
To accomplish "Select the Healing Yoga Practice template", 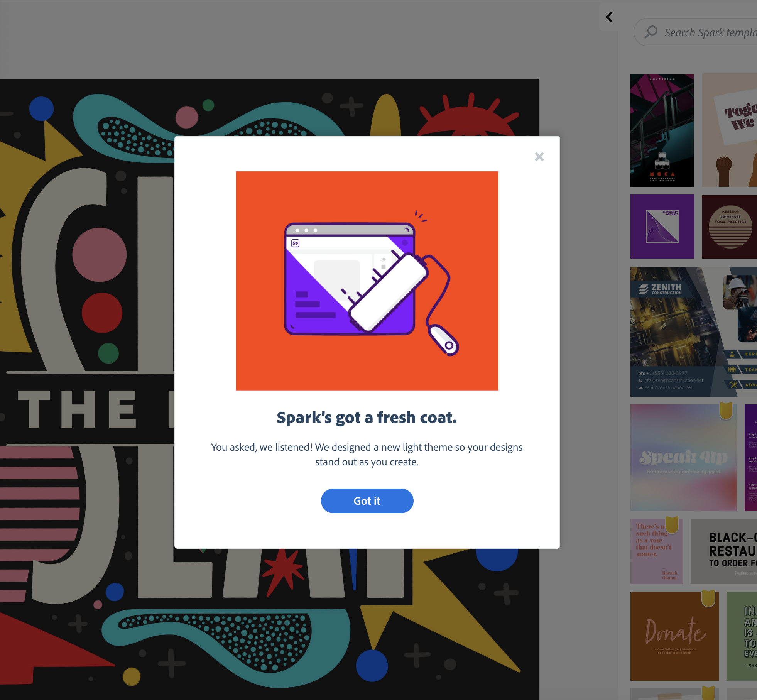I will click(x=729, y=227).
